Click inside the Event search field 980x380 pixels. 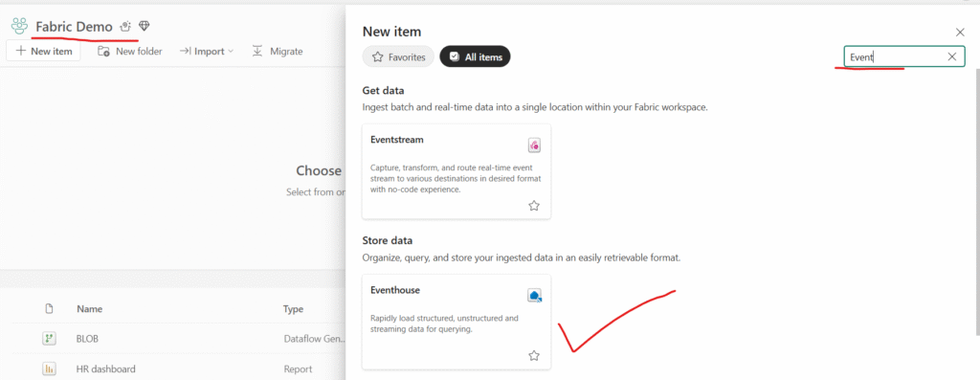pyautogui.click(x=894, y=56)
